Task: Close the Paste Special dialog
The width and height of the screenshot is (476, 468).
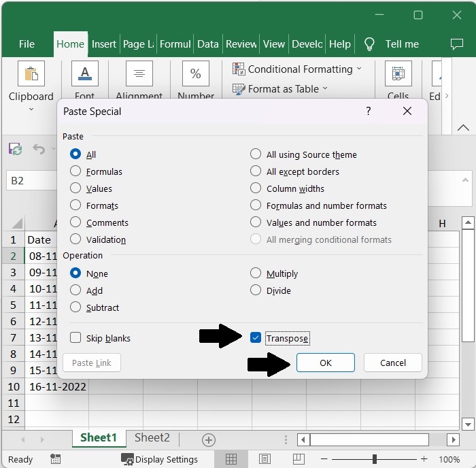Action: [x=407, y=111]
